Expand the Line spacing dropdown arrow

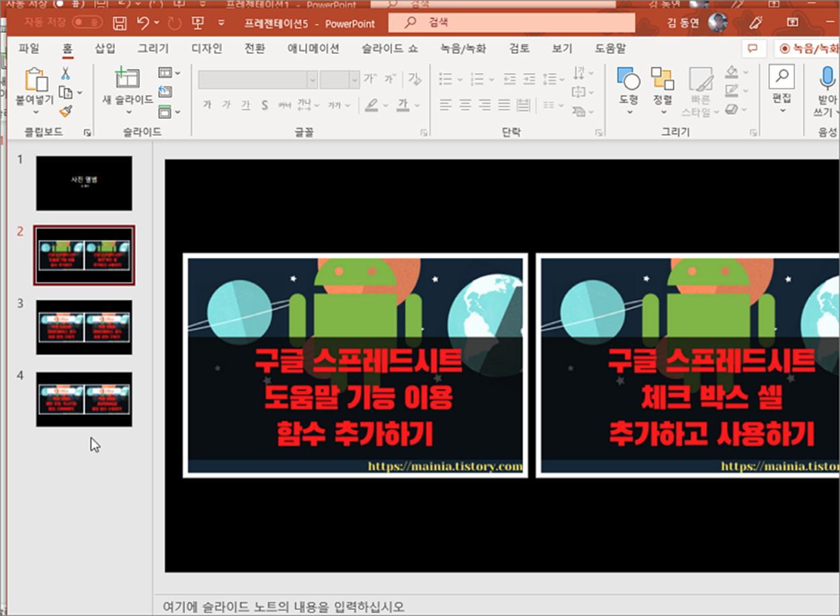click(563, 79)
